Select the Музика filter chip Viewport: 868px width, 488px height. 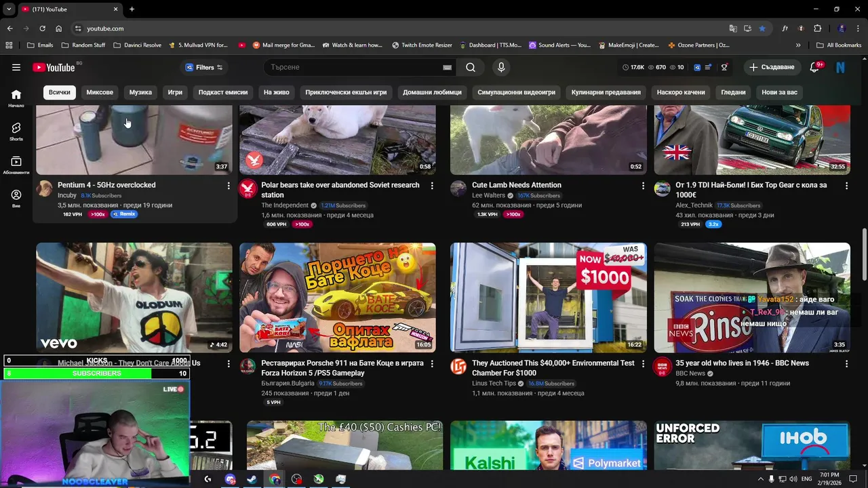[140, 92]
